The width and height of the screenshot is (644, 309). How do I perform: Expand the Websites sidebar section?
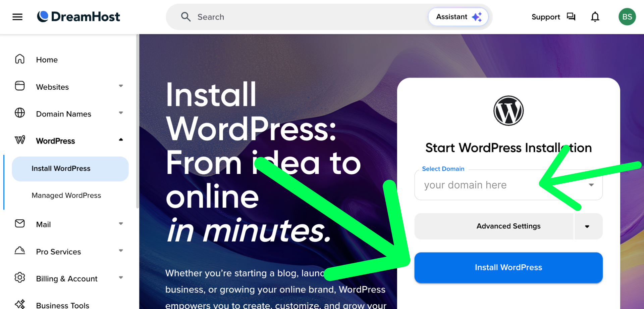tap(121, 86)
